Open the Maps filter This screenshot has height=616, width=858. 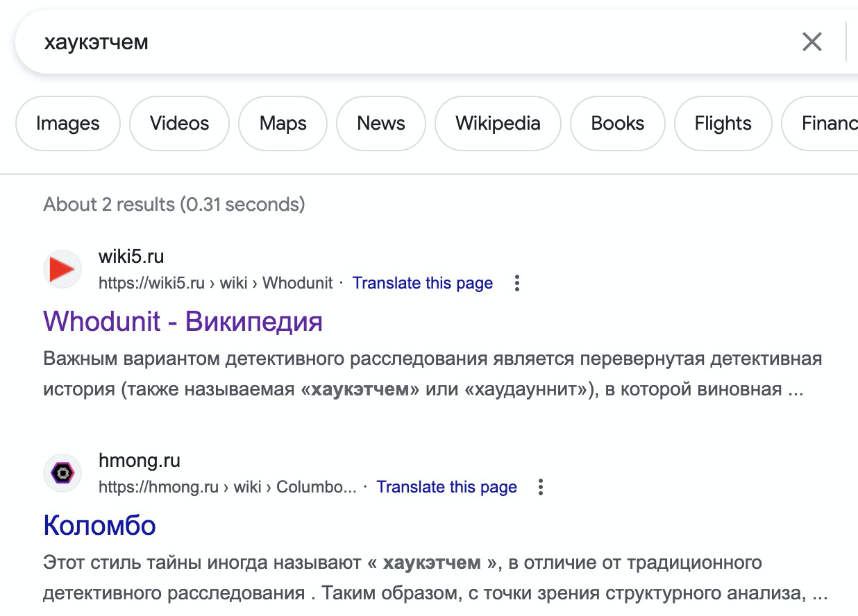[x=283, y=123]
